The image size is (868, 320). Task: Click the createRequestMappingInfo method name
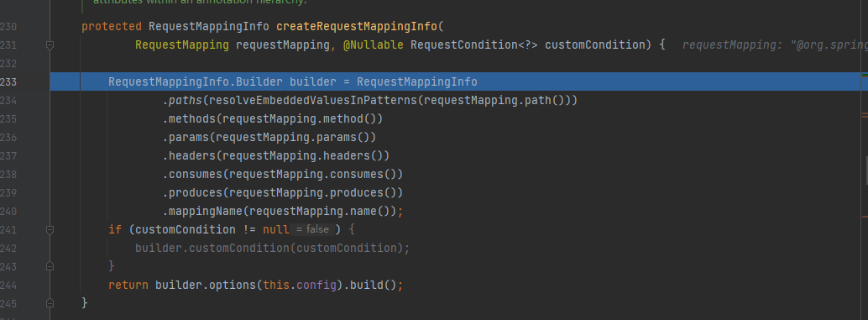click(357, 27)
